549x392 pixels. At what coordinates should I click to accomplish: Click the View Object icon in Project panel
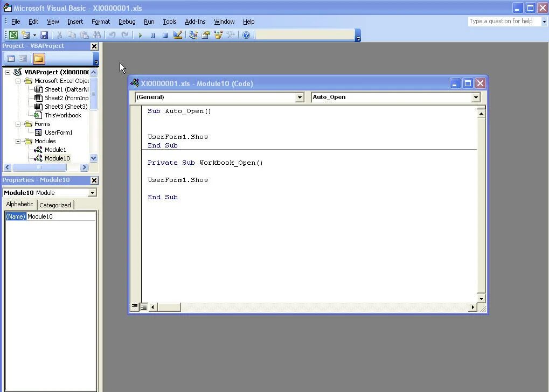coord(23,59)
